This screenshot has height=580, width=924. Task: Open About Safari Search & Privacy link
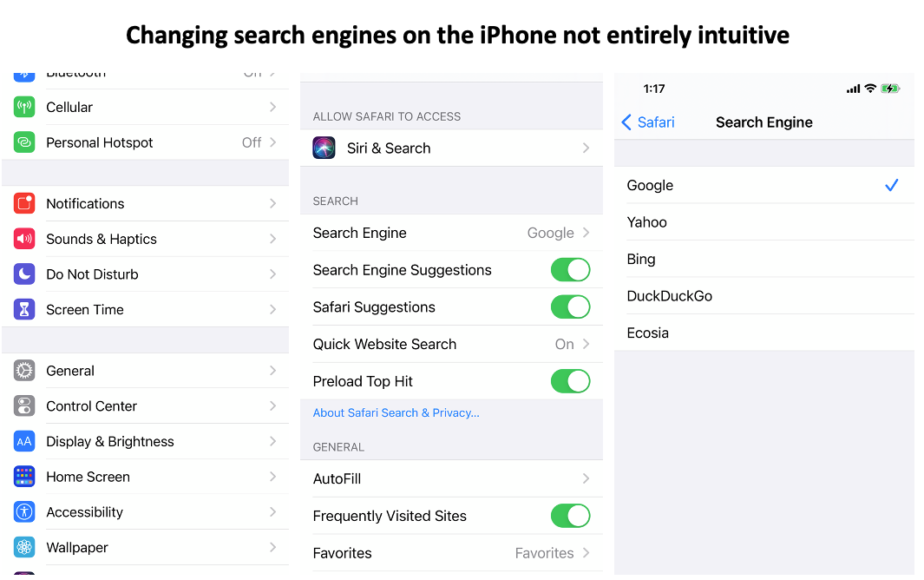(396, 413)
